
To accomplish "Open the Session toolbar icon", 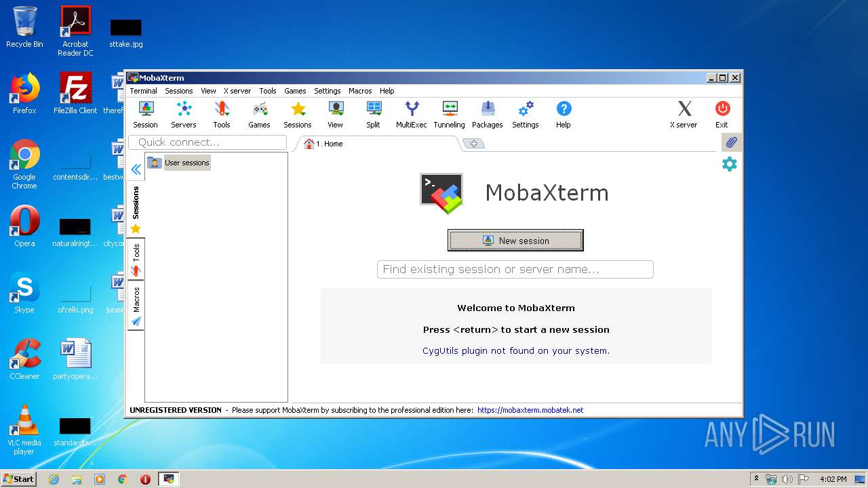I will (145, 115).
